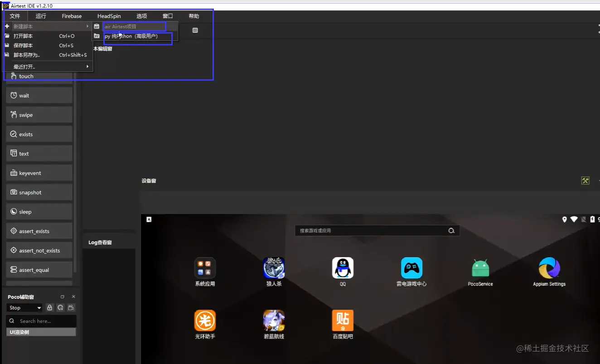
Task: Float the Poco辅助窗 panel
Action: point(63,297)
